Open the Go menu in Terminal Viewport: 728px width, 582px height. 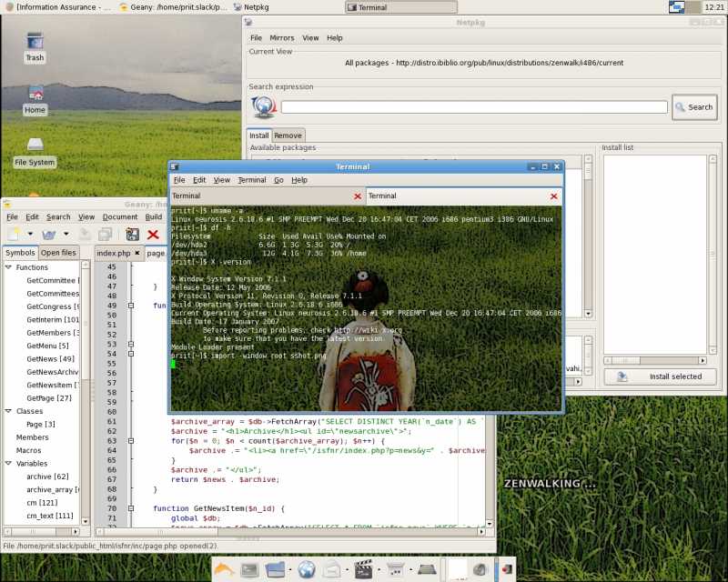click(x=278, y=180)
